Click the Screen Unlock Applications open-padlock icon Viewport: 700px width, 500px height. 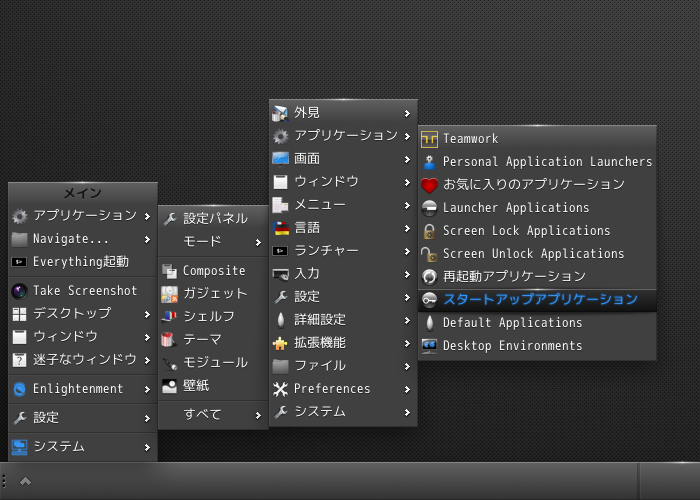coord(429,254)
